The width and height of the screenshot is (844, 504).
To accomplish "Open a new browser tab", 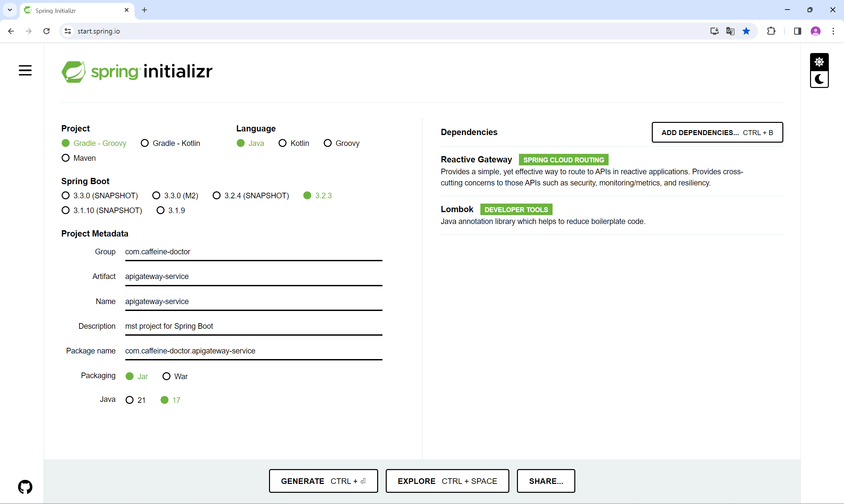I will coord(144,10).
